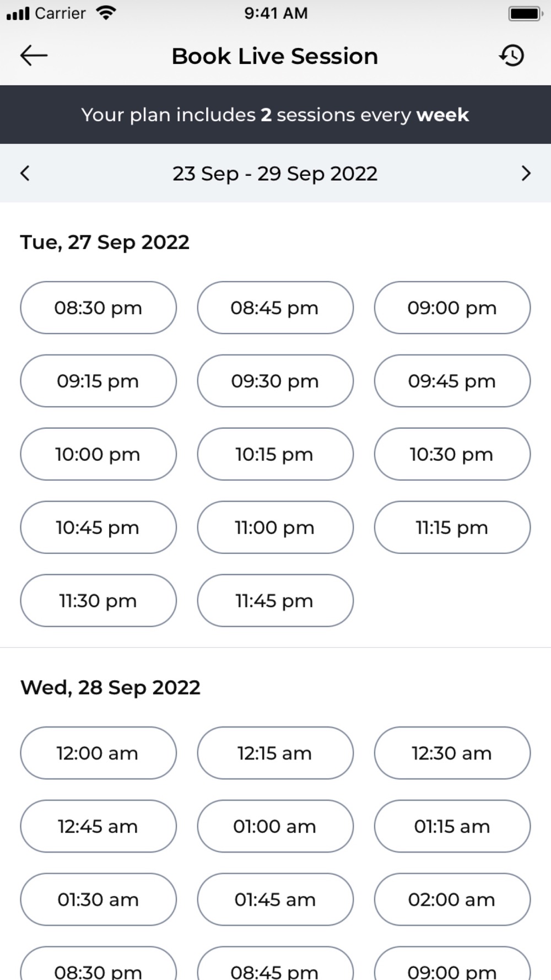This screenshot has width=551, height=980.
Task: Select the 11:45 pm slot
Action: point(275,601)
